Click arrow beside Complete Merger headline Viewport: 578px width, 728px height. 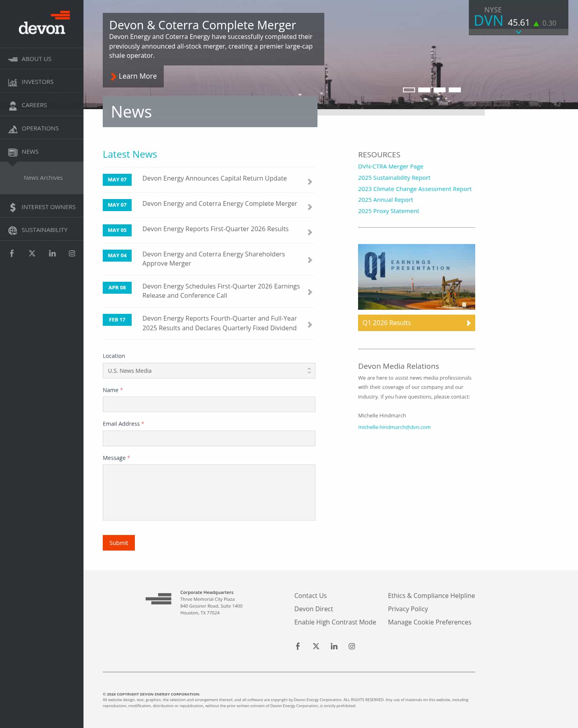[x=310, y=207]
